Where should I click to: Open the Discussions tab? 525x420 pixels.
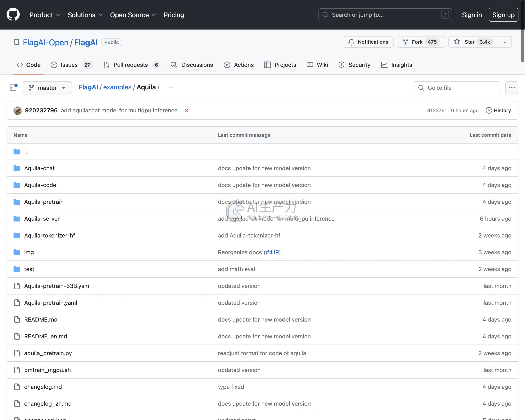click(x=192, y=65)
